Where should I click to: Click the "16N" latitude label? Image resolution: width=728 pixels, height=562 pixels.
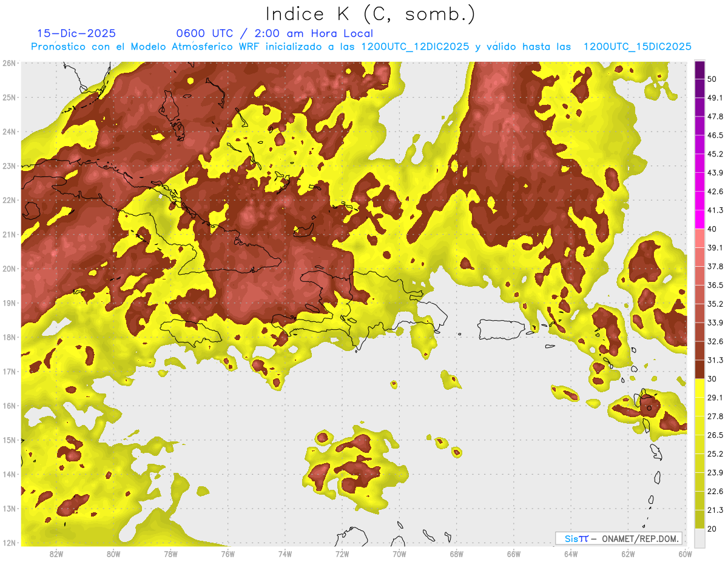click(x=8, y=406)
